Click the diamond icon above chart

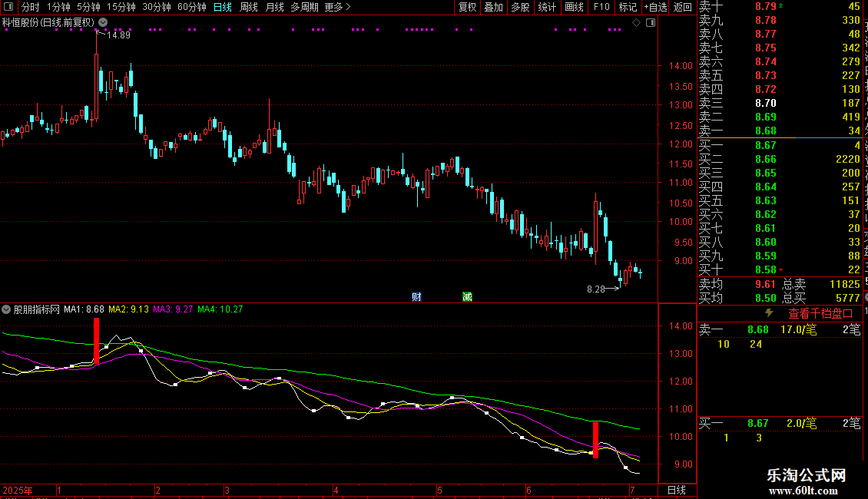click(637, 23)
